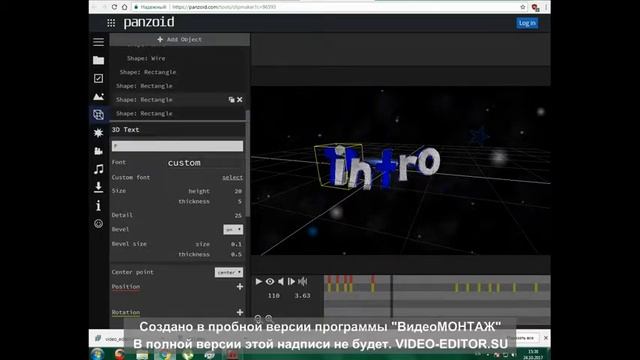Close the downloads bar with X
The height and width of the screenshot is (360, 640).
click(546, 338)
